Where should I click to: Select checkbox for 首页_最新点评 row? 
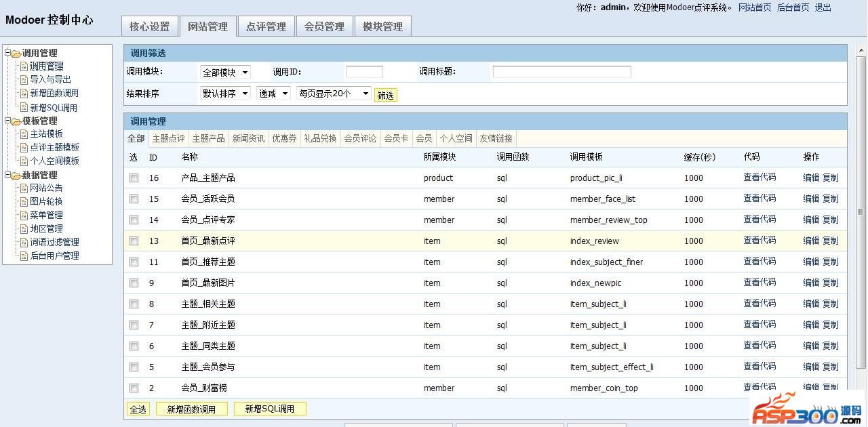[134, 241]
